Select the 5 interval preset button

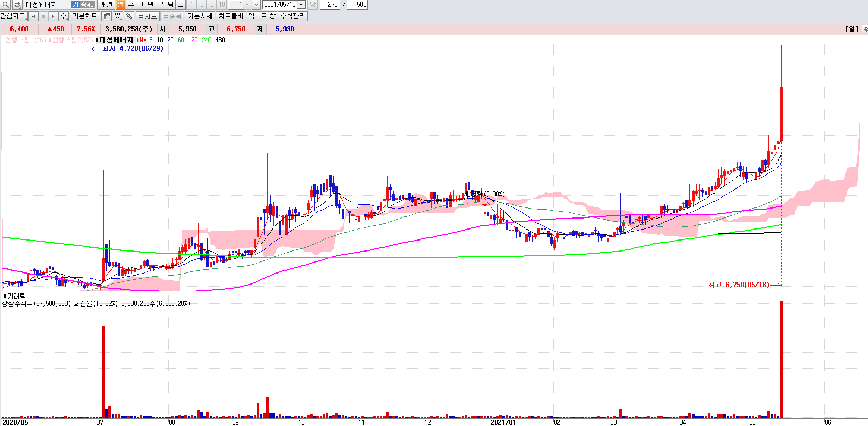(x=212, y=5)
